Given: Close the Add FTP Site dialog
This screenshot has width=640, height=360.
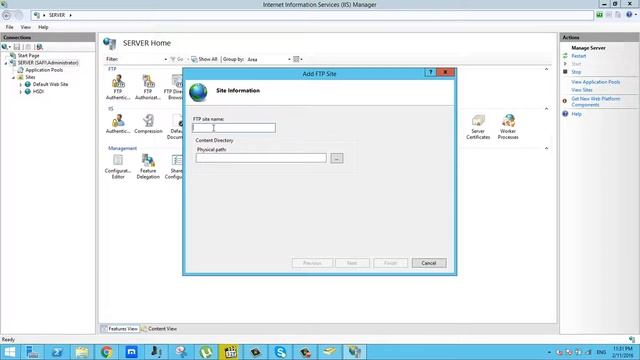Looking at the screenshot, I should 445,73.
